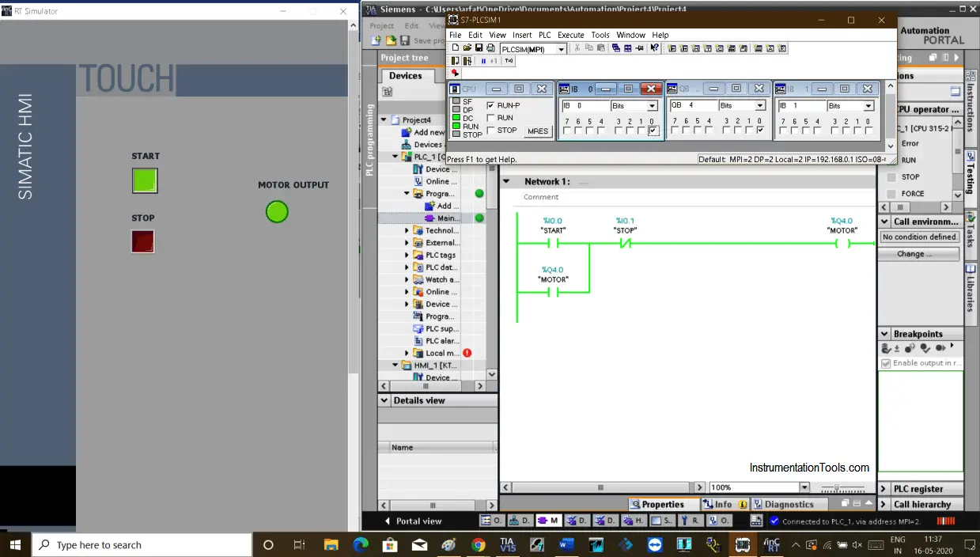Click the pause simulation icon in PLCSIM
Image resolution: width=980 pixels, height=557 pixels.
(x=483, y=61)
